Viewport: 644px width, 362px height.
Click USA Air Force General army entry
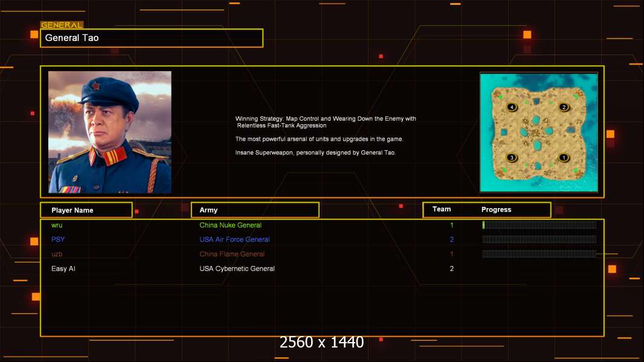coord(234,240)
